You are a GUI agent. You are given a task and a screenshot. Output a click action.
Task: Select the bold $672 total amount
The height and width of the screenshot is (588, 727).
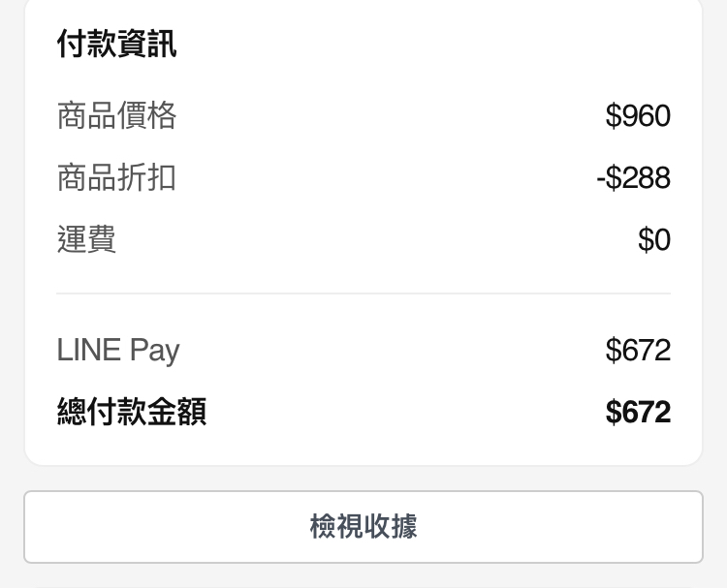click(638, 413)
